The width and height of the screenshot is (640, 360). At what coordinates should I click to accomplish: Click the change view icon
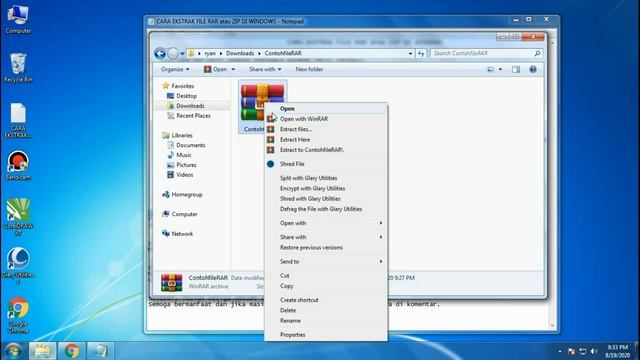491,69
